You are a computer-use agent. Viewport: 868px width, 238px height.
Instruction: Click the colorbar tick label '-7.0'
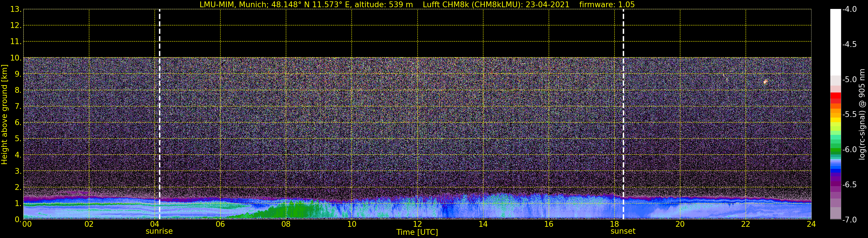tap(849, 220)
